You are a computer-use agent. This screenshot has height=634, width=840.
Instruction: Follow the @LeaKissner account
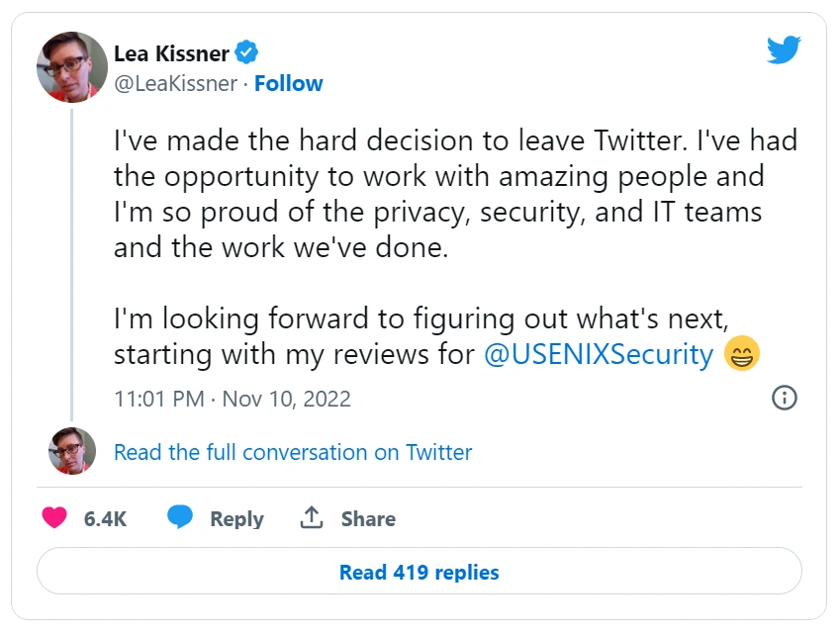pos(288,84)
